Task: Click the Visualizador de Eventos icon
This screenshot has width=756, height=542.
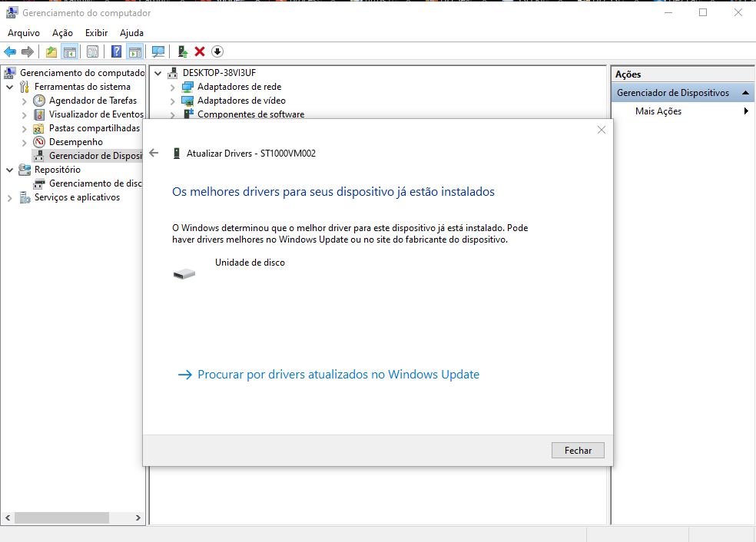Action: click(39, 114)
